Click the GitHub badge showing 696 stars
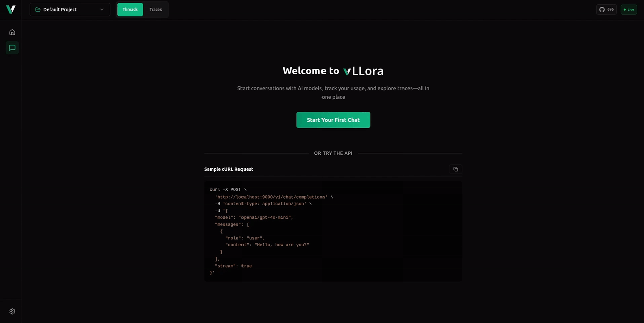Viewport: 644px width, 323px height. pos(606,9)
